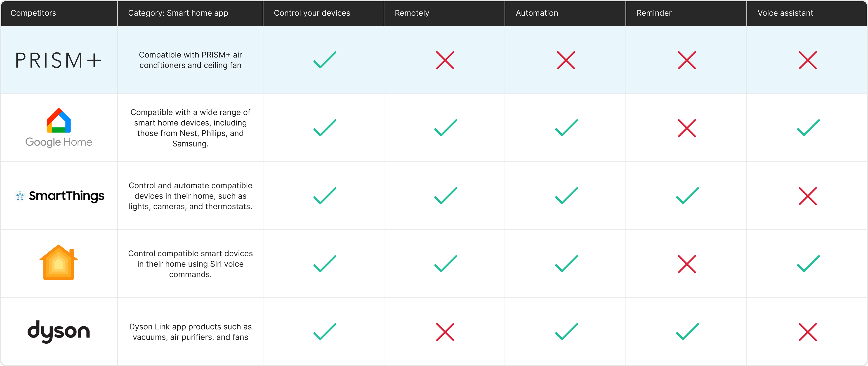Click PRISM+ Voice assistant red cross

point(808,60)
